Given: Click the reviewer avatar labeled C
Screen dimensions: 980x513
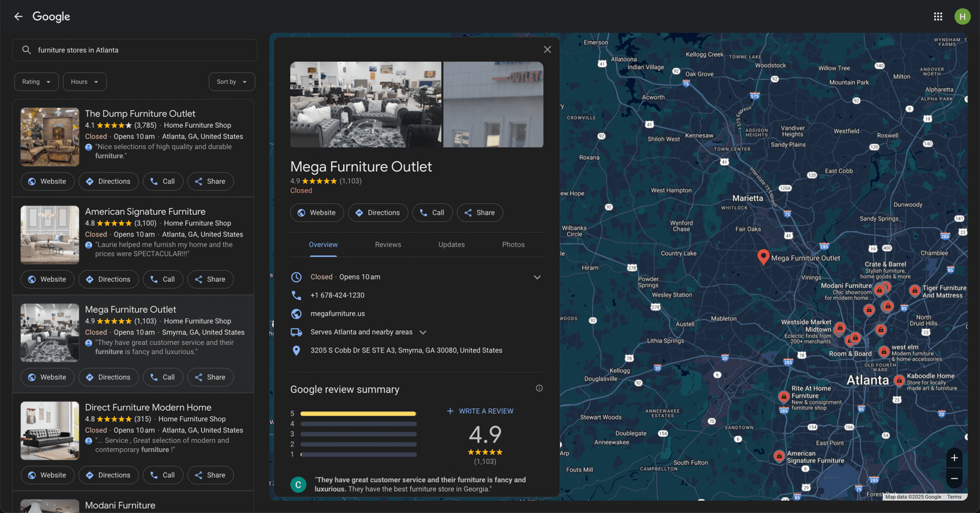Looking at the screenshot, I should pos(298,485).
